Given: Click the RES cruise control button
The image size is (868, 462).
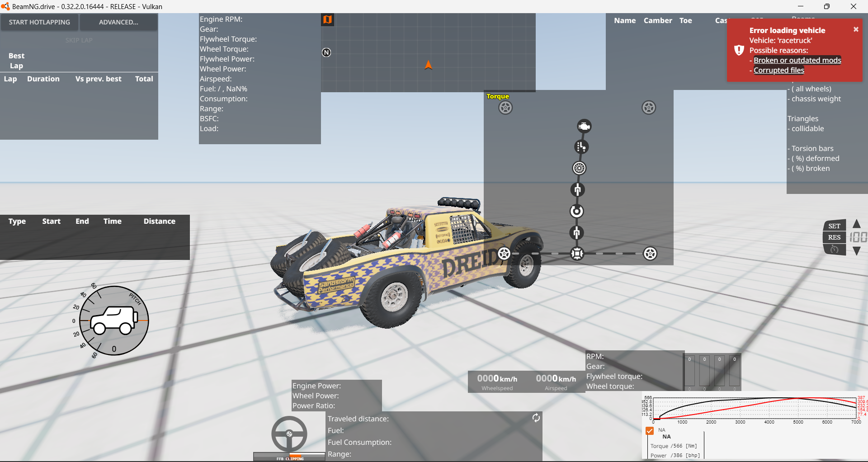Looking at the screenshot, I should 835,237.
